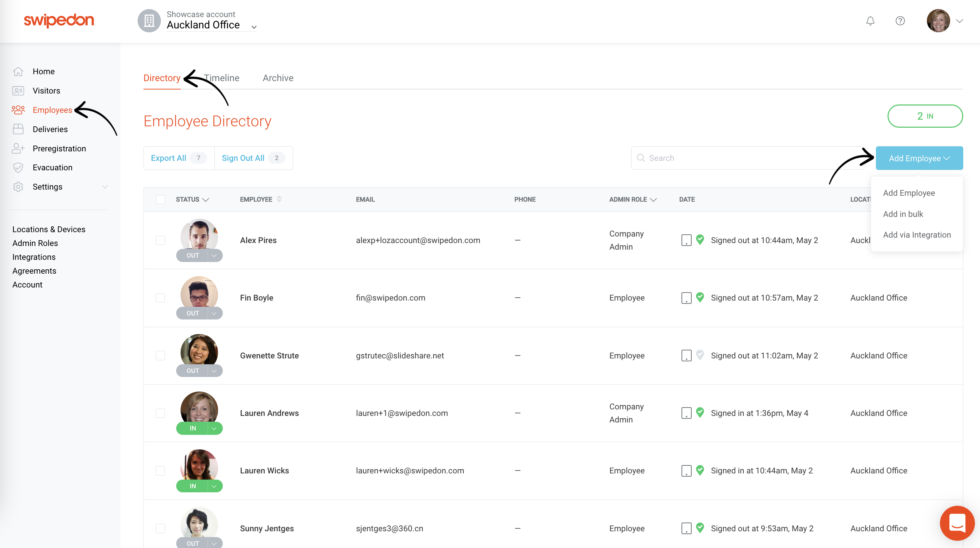This screenshot has width=980, height=548.
Task: Open the Add Employee dropdown button
Action: click(919, 158)
